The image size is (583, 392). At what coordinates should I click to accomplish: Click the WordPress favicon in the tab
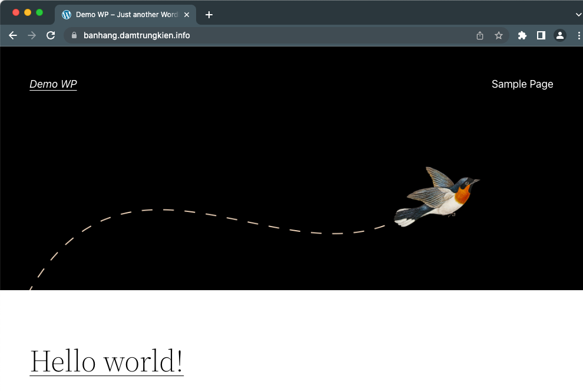pyautogui.click(x=66, y=15)
